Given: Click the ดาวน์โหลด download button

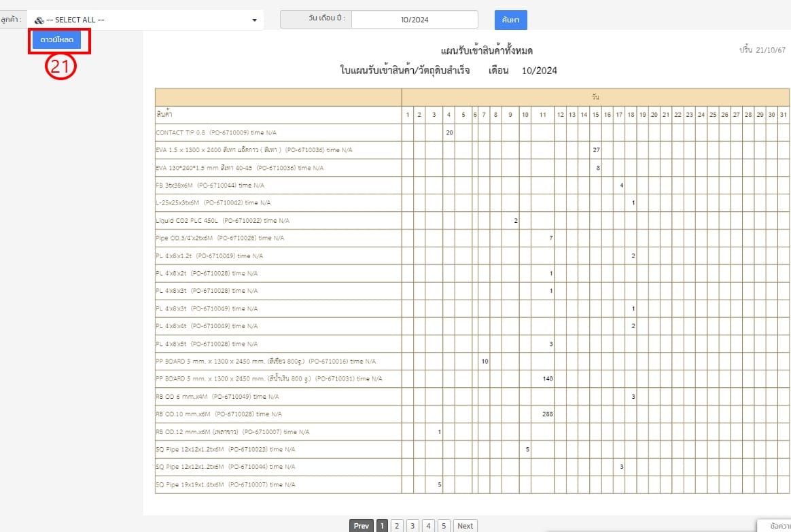Looking at the screenshot, I should click(56, 41).
